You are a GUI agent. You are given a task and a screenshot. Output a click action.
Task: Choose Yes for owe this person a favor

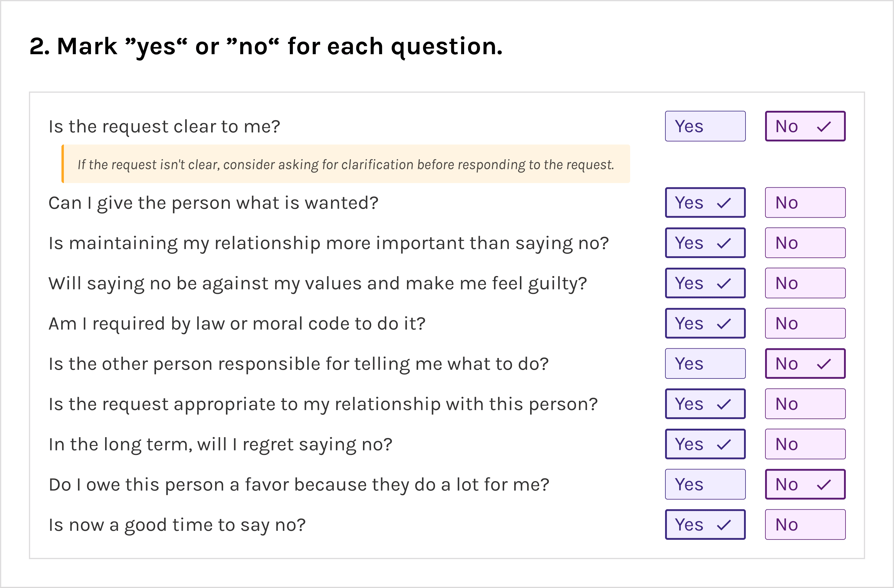pos(705,484)
